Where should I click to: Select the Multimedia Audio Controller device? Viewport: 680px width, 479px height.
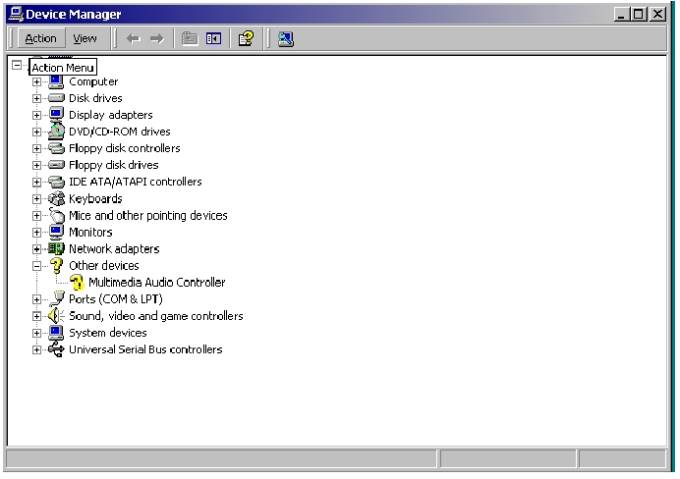[x=157, y=283]
